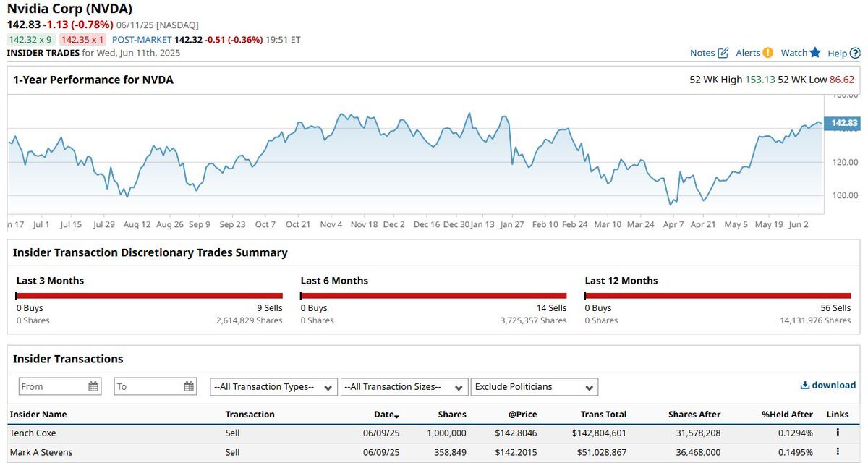This screenshot has height=463, width=868.
Task: Click the 14,131,976 Shares summary value
Action: [815, 320]
